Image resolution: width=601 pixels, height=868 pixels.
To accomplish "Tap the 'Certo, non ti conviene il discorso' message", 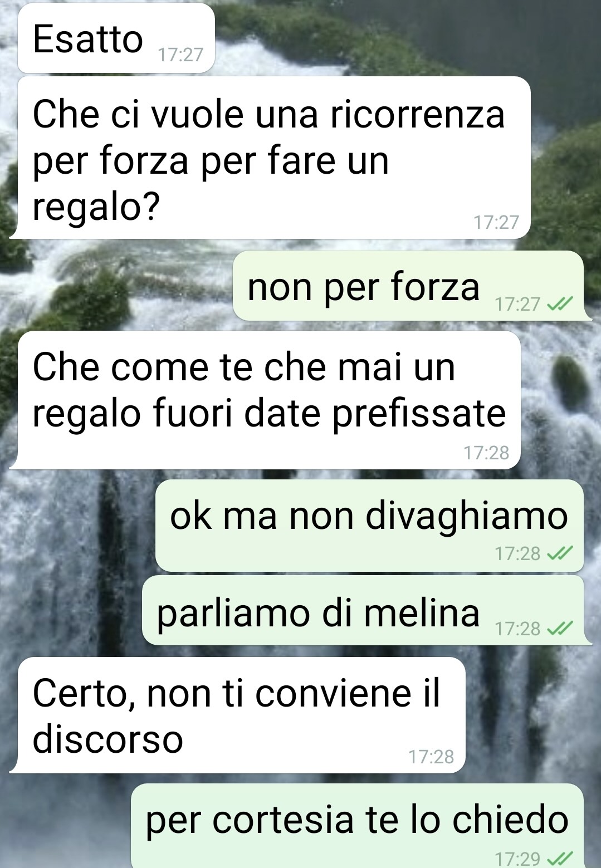I will point(238,715).
